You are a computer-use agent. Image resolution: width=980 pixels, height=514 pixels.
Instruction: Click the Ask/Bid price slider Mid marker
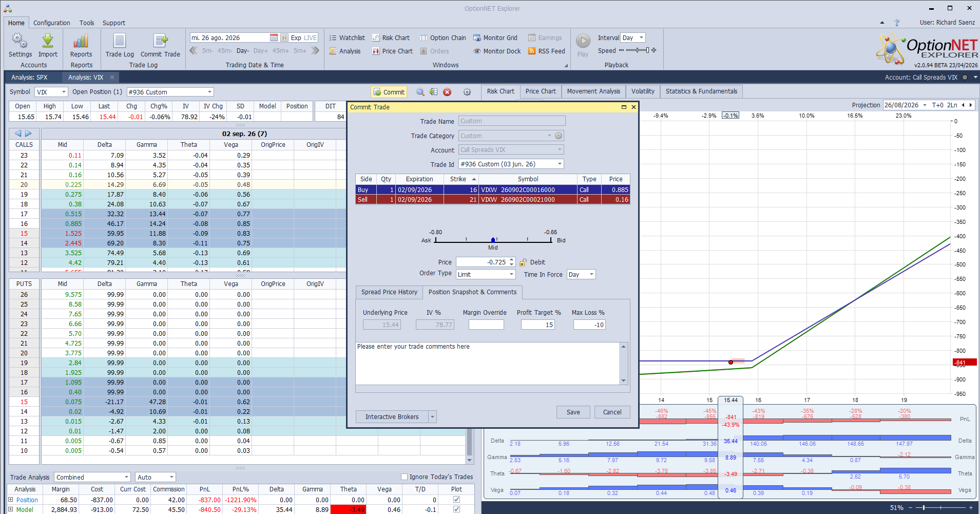pyautogui.click(x=493, y=240)
